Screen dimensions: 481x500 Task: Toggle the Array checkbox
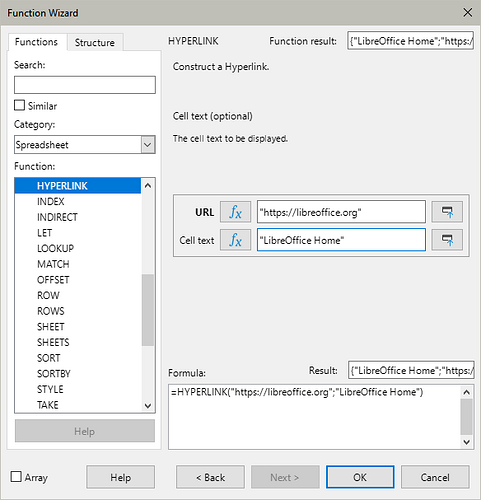(16, 477)
